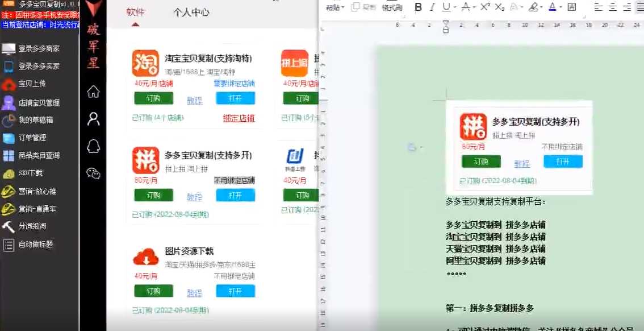Open 商品类目查询 in the left sidebar
The image size is (644, 331).
click(31, 155)
